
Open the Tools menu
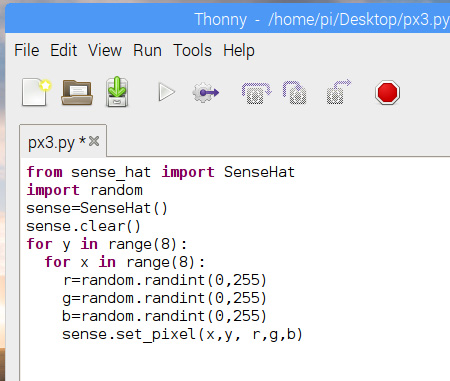pos(192,50)
